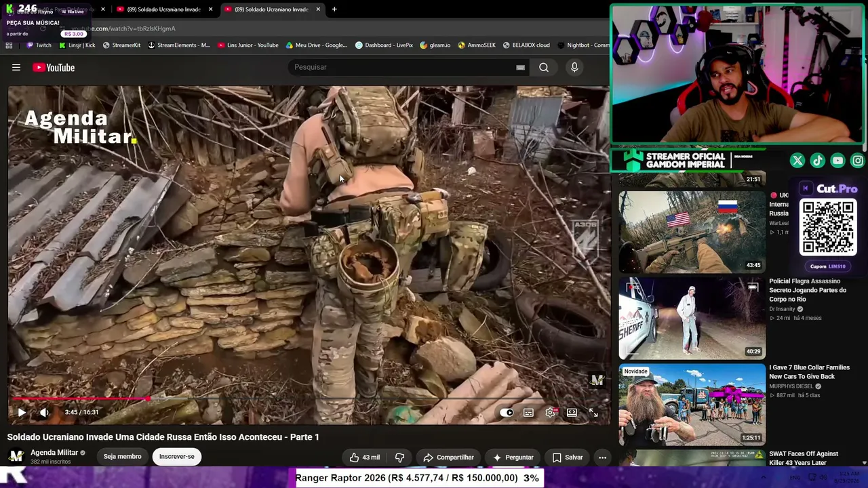
Task: Open the Blue Collar Families video thumbnail
Action: (x=692, y=405)
